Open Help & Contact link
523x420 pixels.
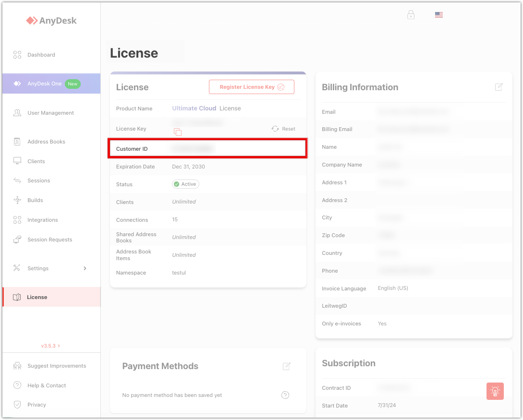click(x=51, y=385)
